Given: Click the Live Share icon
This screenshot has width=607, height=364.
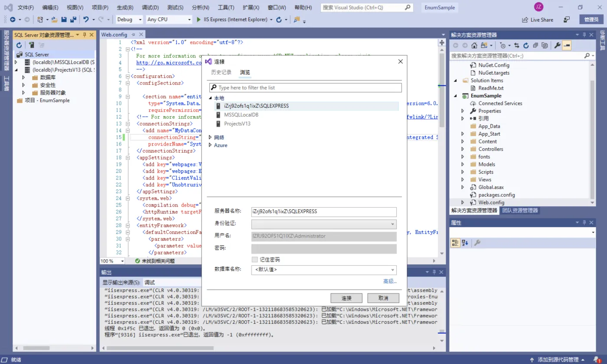Looking at the screenshot, I should [x=525, y=19].
